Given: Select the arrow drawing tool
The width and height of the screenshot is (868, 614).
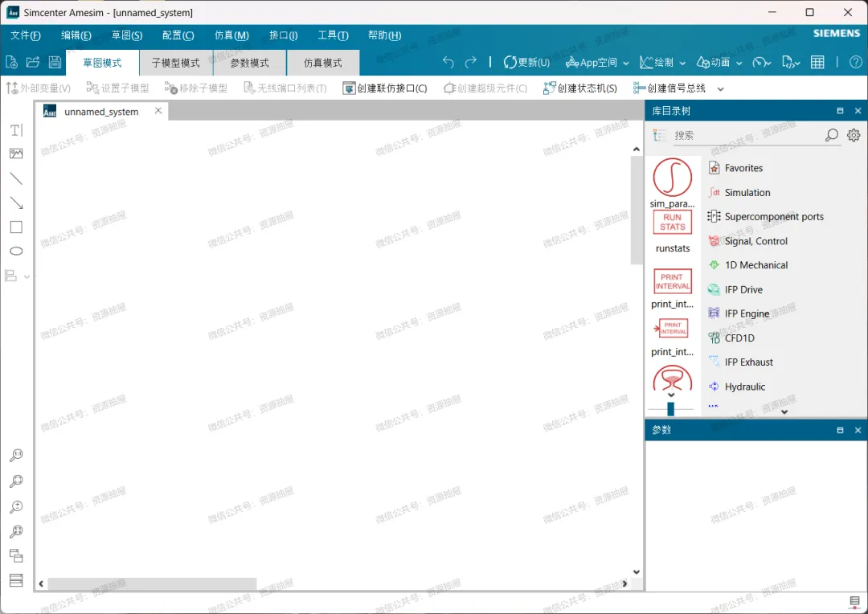Looking at the screenshot, I should coord(17,203).
